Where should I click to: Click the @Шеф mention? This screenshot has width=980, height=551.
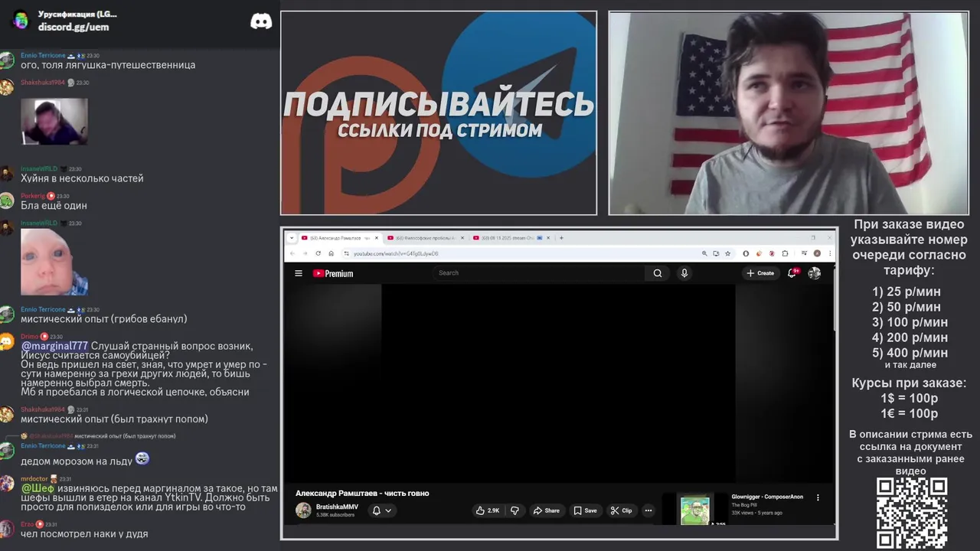(x=38, y=488)
